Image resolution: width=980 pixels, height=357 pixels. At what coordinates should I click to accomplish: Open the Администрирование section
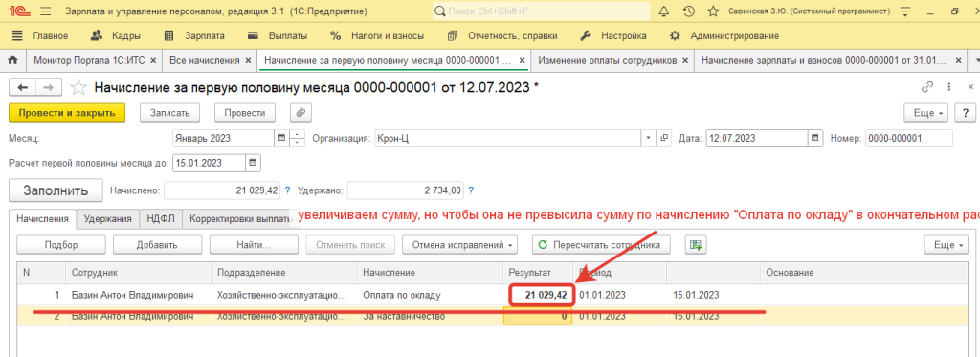pos(724,35)
